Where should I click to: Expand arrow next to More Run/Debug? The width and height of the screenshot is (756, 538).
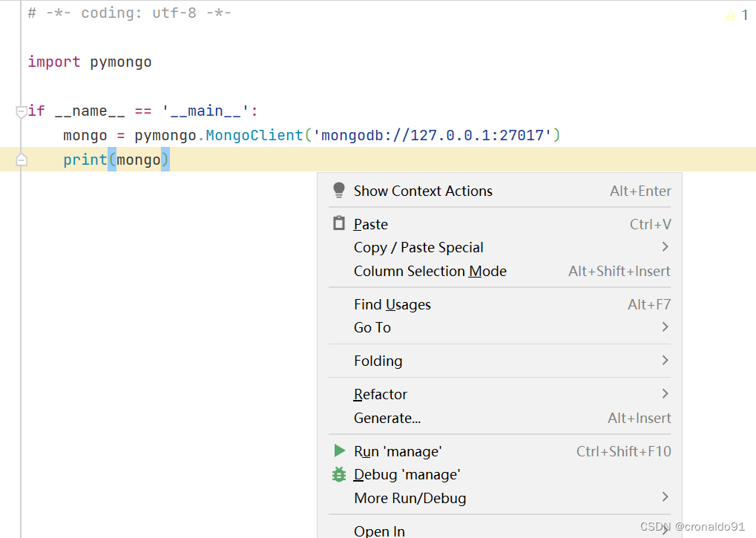pos(665,496)
